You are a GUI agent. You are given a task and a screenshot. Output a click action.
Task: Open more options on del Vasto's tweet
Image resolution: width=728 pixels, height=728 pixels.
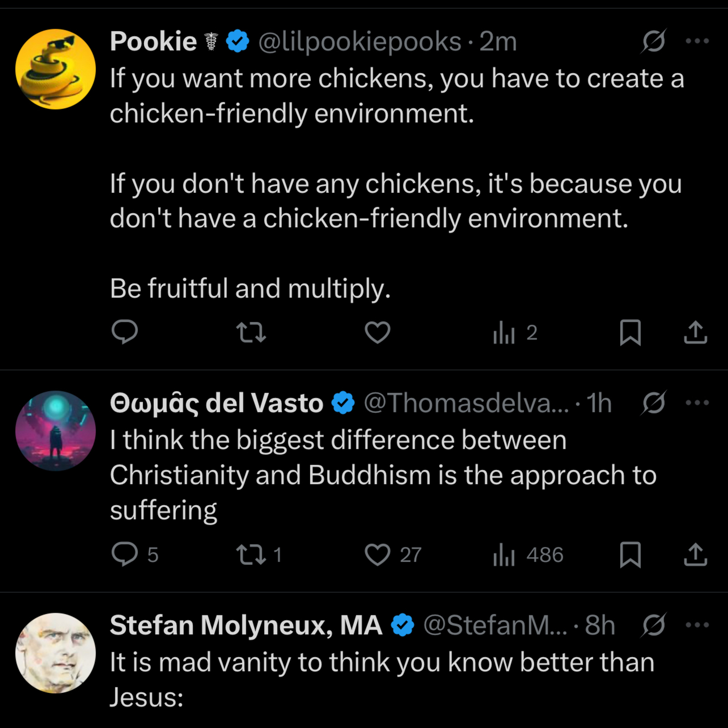click(x=697, y=403)
